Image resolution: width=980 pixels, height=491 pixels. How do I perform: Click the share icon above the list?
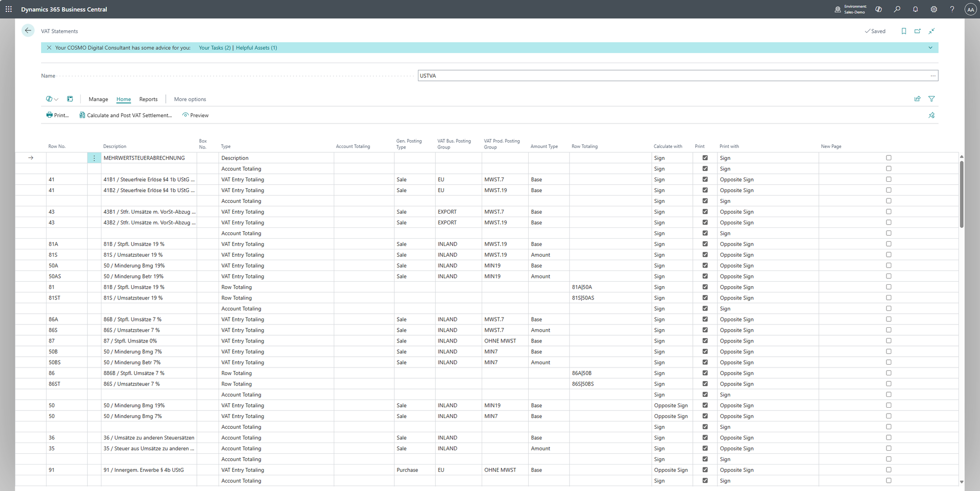917,99
